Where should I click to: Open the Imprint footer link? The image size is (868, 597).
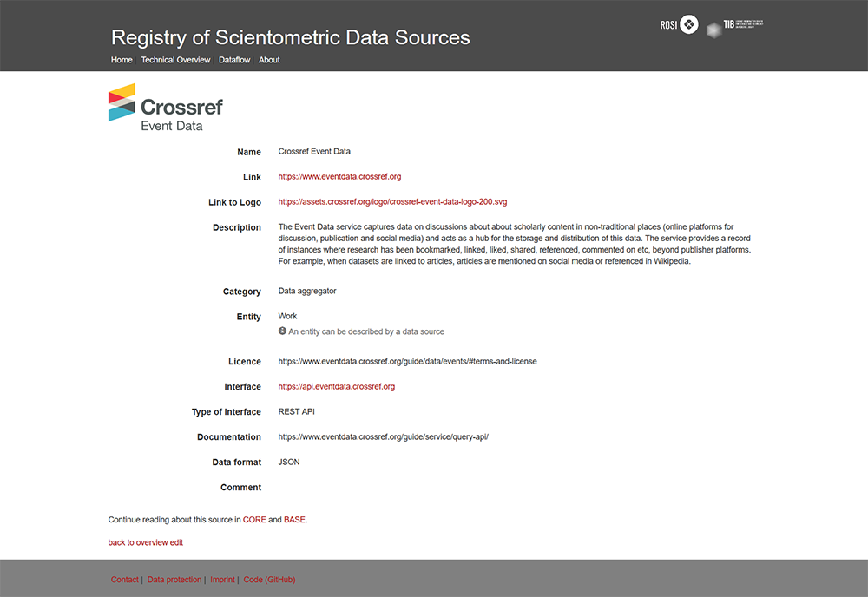pyautogui.click(x=222, y=580)
